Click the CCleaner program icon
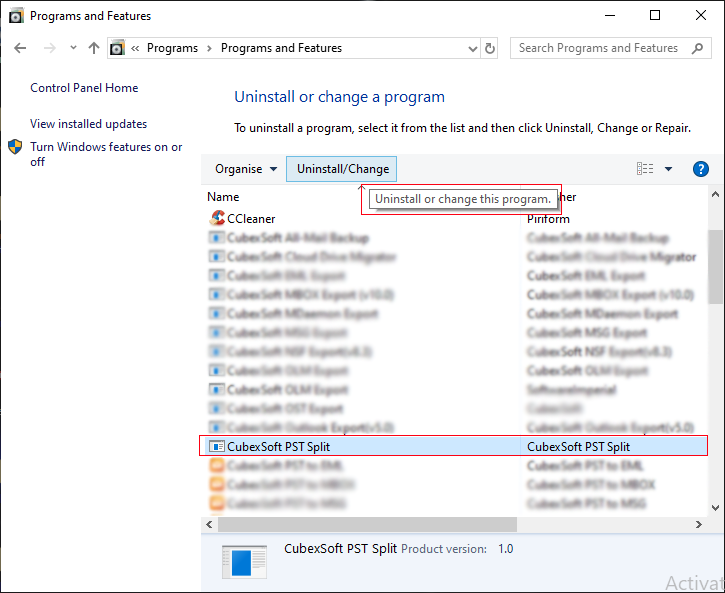725x593 pixels. [216, 218]
